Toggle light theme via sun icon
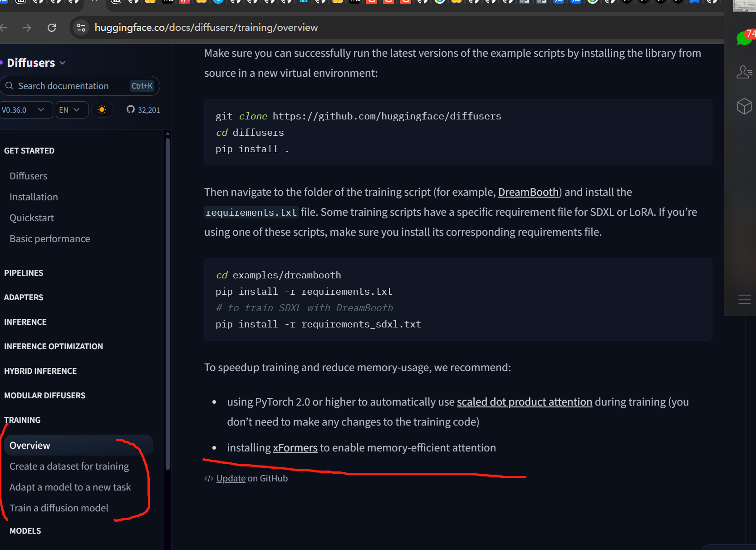Image resolution: width=756 pixels, height=550 pixels. (102, 110)
